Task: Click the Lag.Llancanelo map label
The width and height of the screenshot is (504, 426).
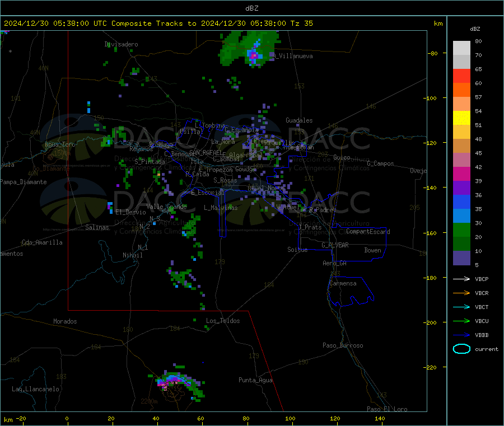Action: (x=35, y=389)
